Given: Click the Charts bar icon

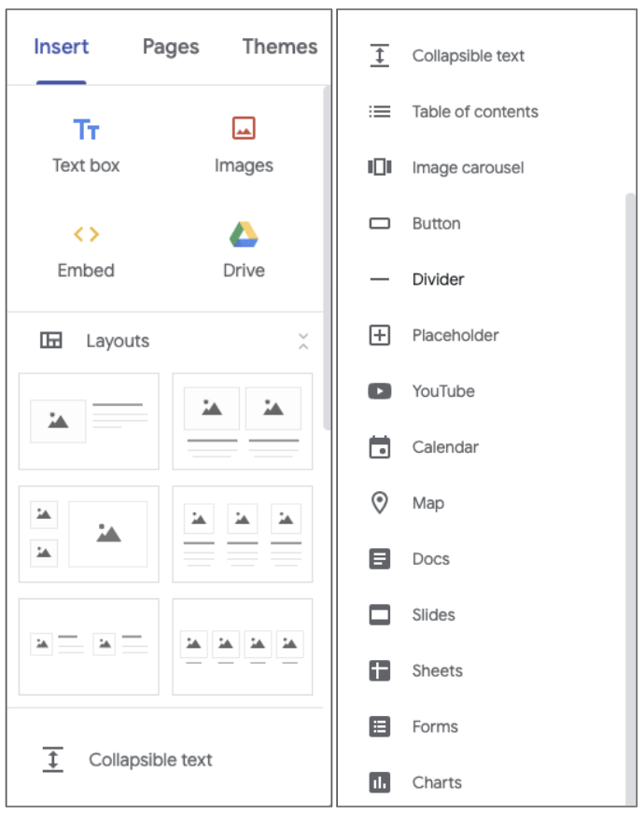Looking at the screenshot, I should point(380,782).
